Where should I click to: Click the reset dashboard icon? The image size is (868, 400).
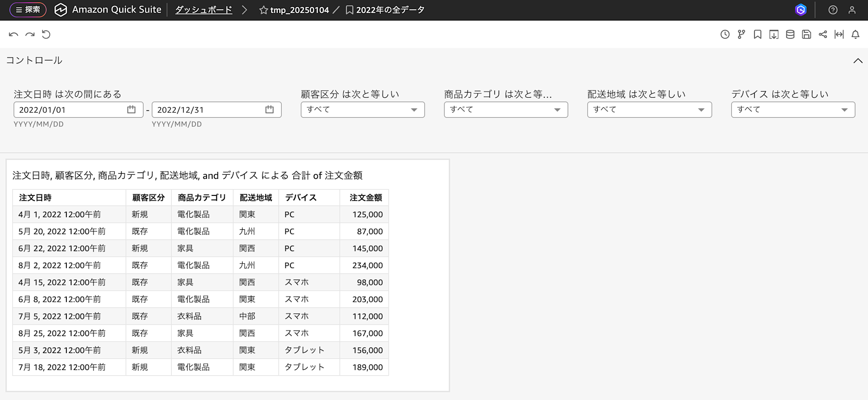[46, 34]
